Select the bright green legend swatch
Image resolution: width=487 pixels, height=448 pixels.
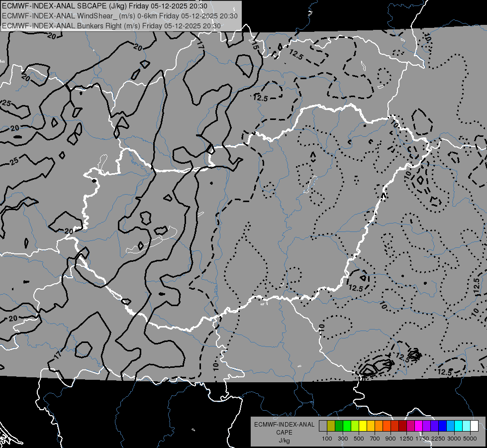pyautogui.click(x=347, y=426)
